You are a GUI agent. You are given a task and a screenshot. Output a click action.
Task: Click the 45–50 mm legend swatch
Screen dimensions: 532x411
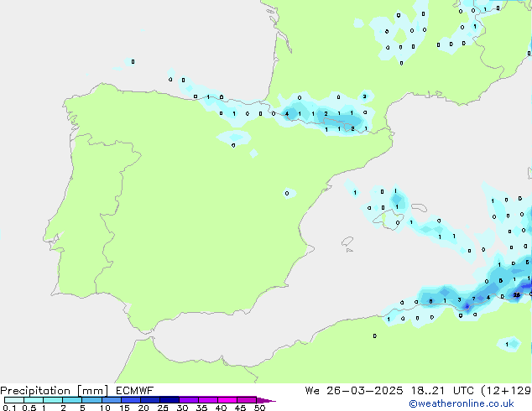pyautogui.click(x=247, y=400)
